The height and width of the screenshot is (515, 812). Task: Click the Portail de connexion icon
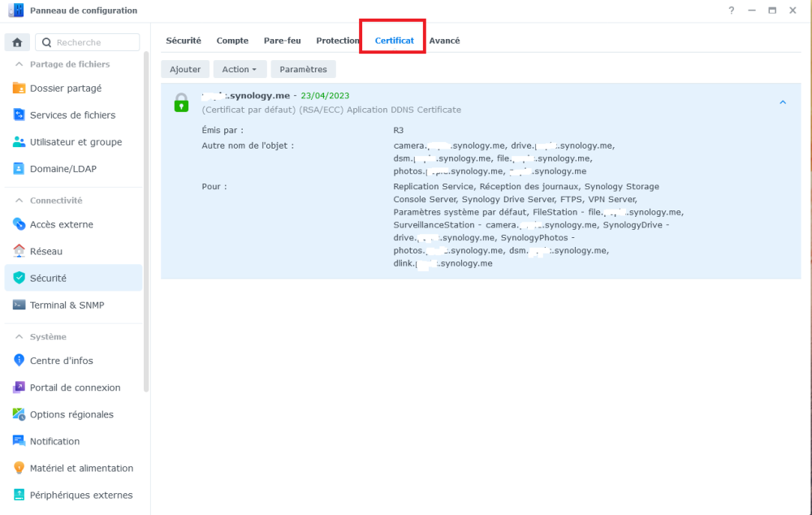tap(19, 387)
